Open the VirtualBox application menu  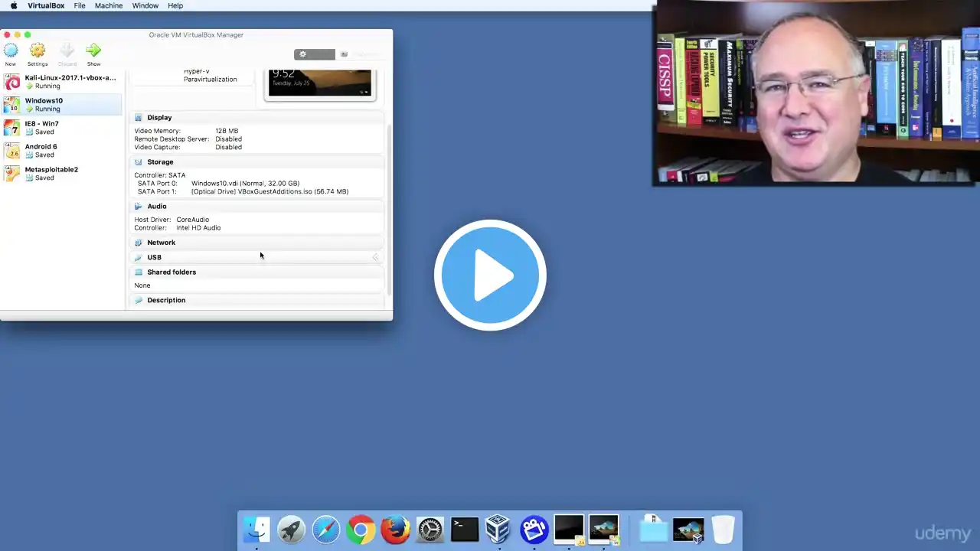[x=46, y=5]
